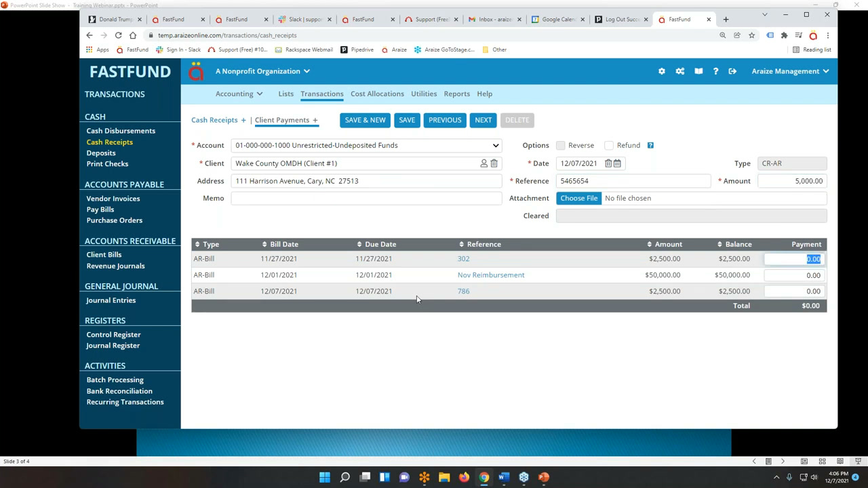The image size is (868, 488).
Task: Expand the Accounting menu dropdown
Action: pyautogui.click(x=239, y=94)
